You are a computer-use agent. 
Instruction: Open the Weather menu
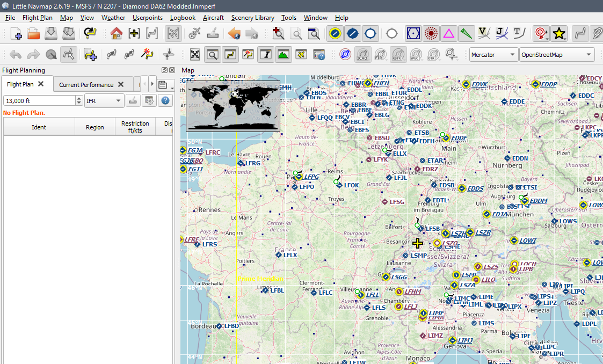coord(113,18)
